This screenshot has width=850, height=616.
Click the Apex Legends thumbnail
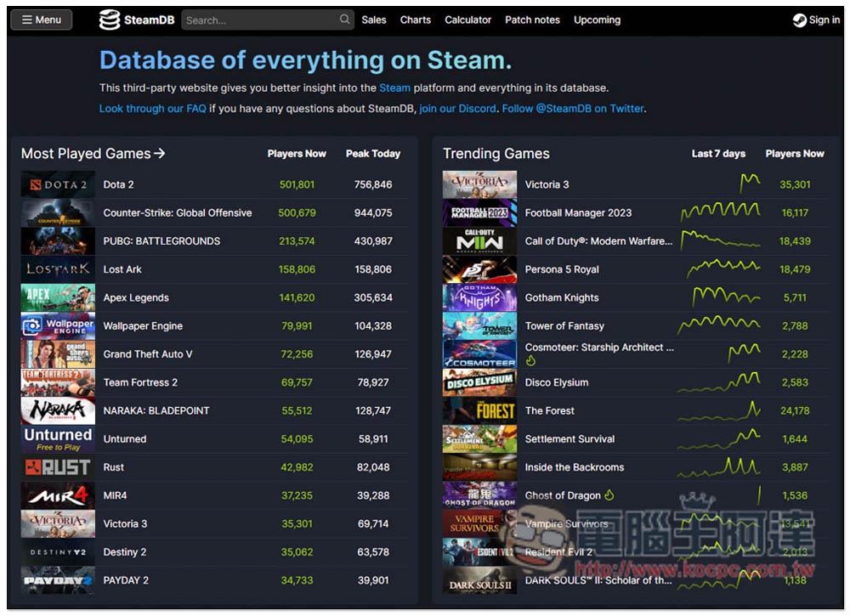58,297
